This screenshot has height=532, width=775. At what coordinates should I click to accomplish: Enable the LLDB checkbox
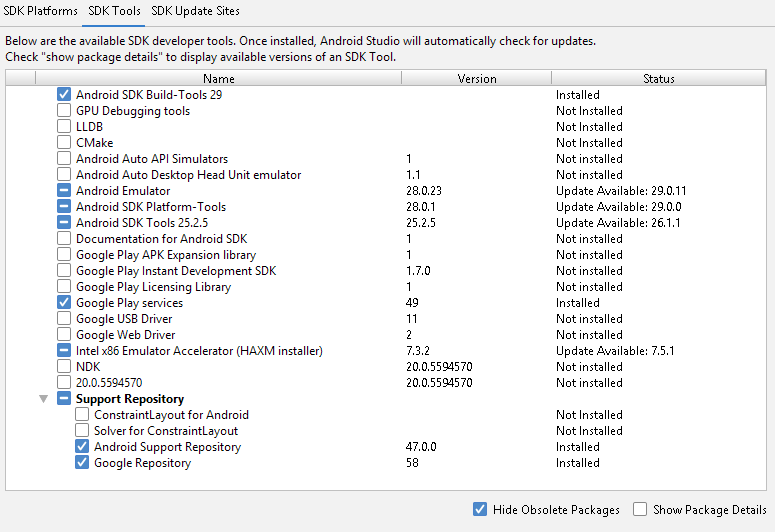64,126
